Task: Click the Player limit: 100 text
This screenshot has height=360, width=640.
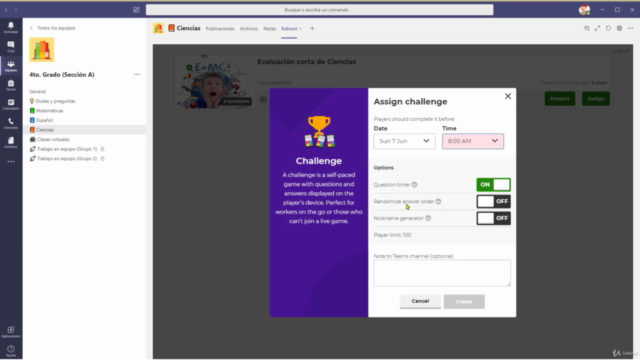Action: click(392, 235)
